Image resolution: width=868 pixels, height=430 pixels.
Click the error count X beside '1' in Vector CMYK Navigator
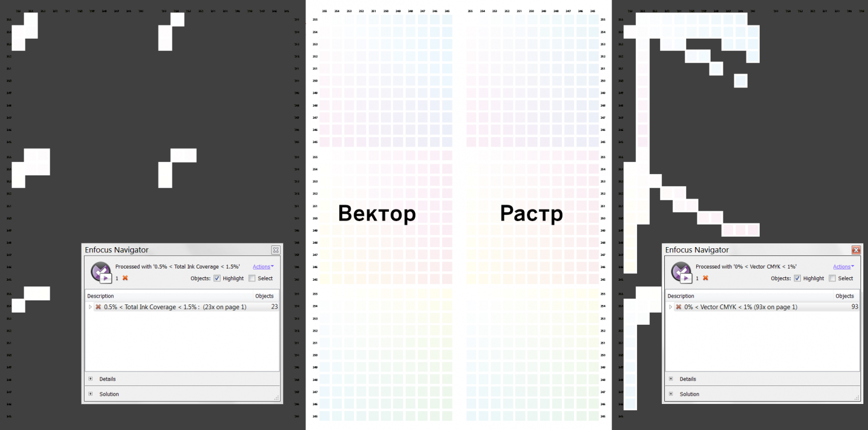coord(705,278)
